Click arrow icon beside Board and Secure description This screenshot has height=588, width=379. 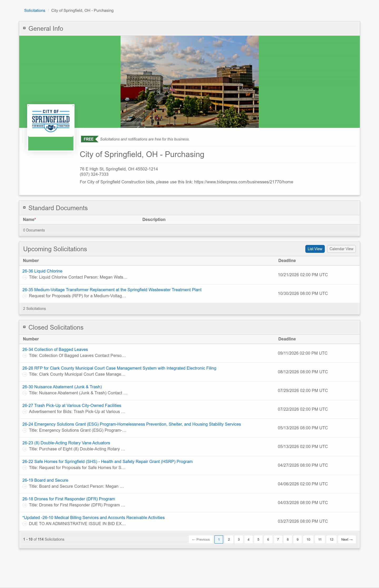click(25, 486)
